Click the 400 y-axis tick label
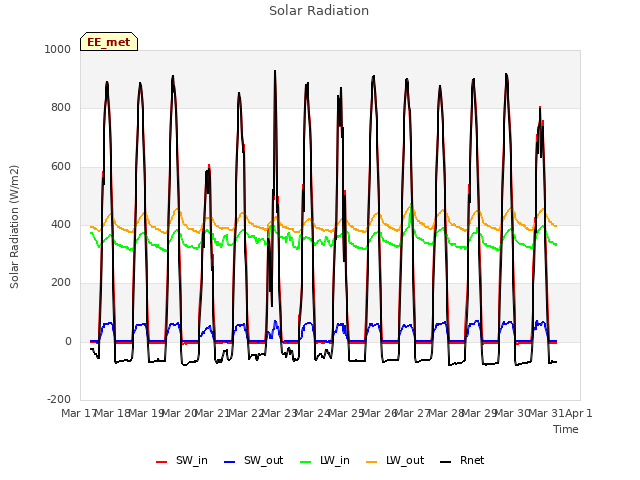 (x=61, y=224)
